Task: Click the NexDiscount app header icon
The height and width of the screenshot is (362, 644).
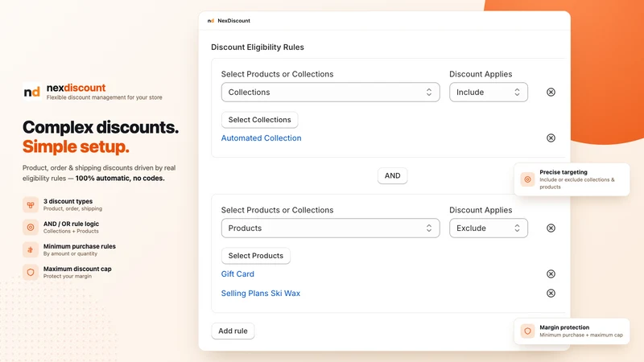Action: (211, 21)
